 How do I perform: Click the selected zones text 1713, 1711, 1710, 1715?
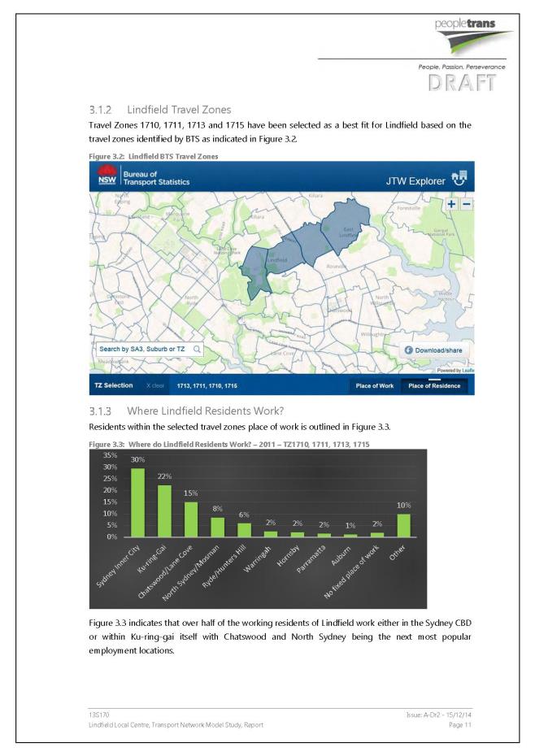(207, 385)
